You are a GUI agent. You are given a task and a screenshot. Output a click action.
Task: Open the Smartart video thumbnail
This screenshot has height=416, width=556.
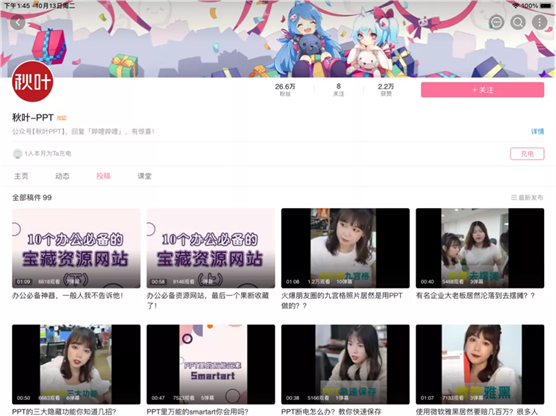(x=211, y=364)
